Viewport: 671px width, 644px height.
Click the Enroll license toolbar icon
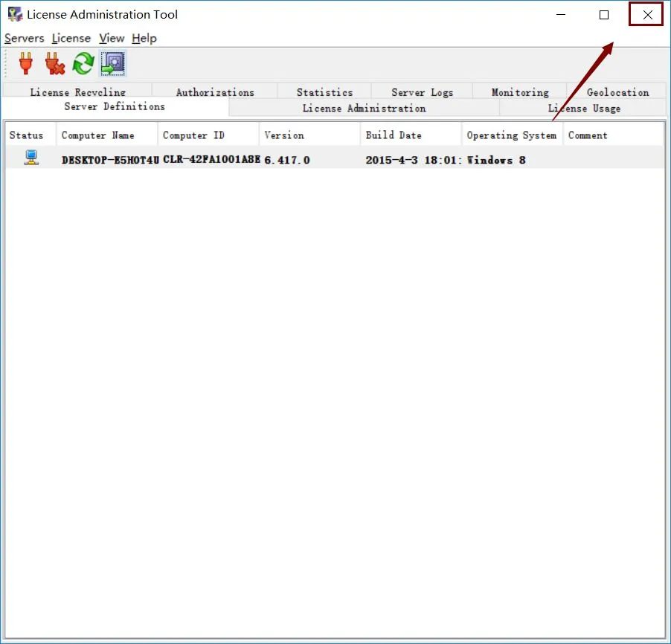coord(113,63)
